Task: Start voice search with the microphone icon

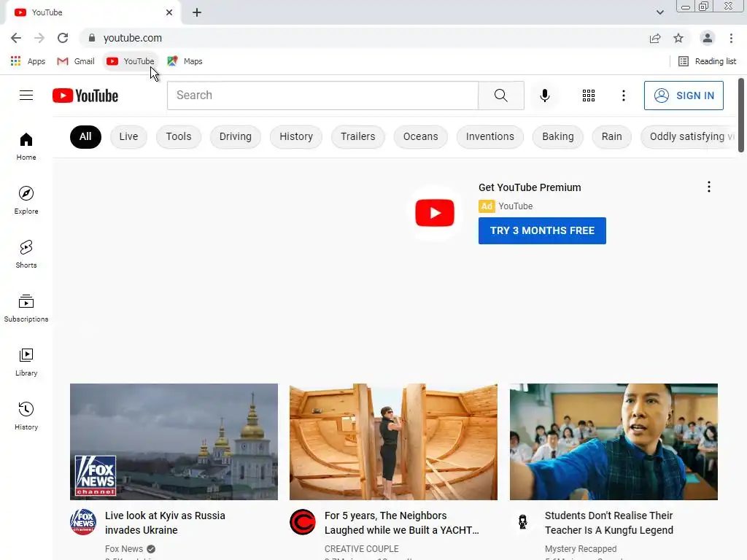Action: pos(544,96)
